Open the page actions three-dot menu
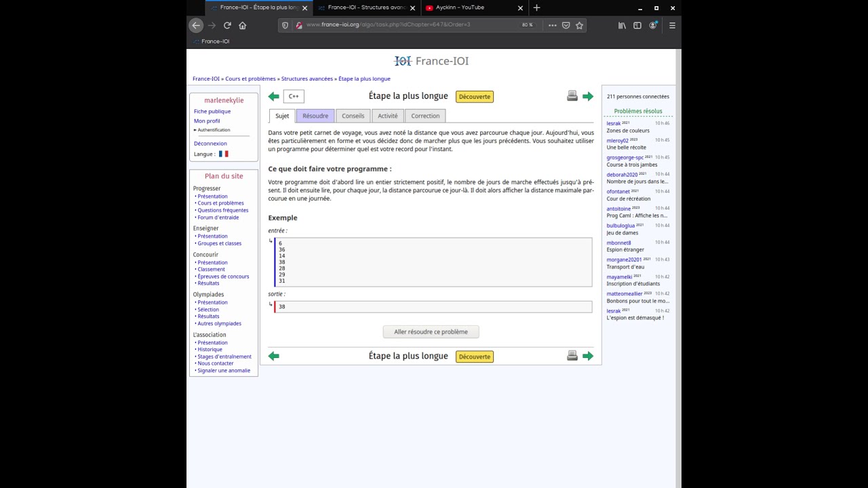 [552, 25]
